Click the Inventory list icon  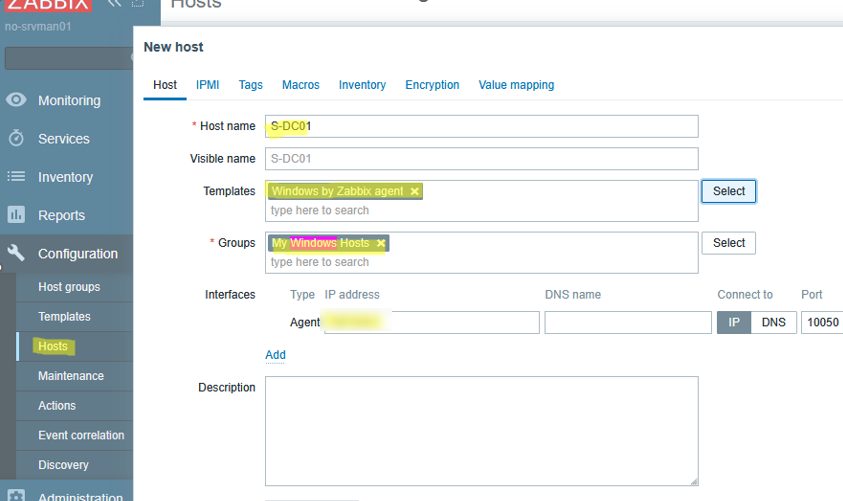pyautogui.click(x=16, y=177)
